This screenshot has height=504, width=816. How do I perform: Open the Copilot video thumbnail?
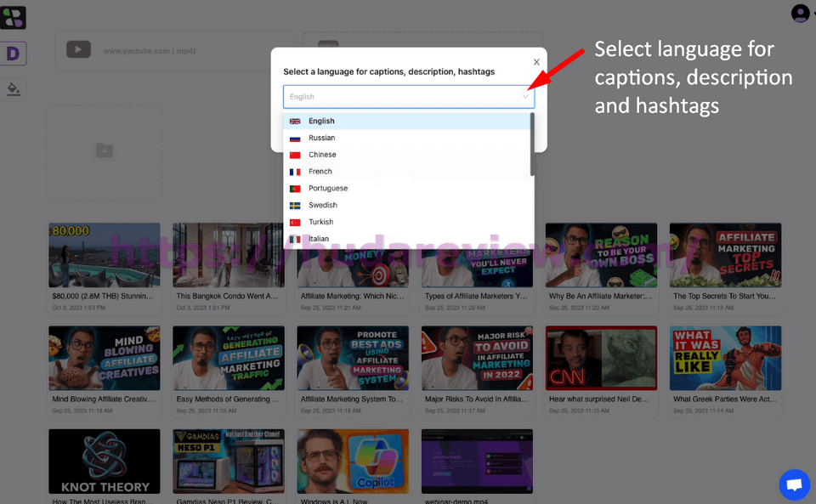[353, 462]
